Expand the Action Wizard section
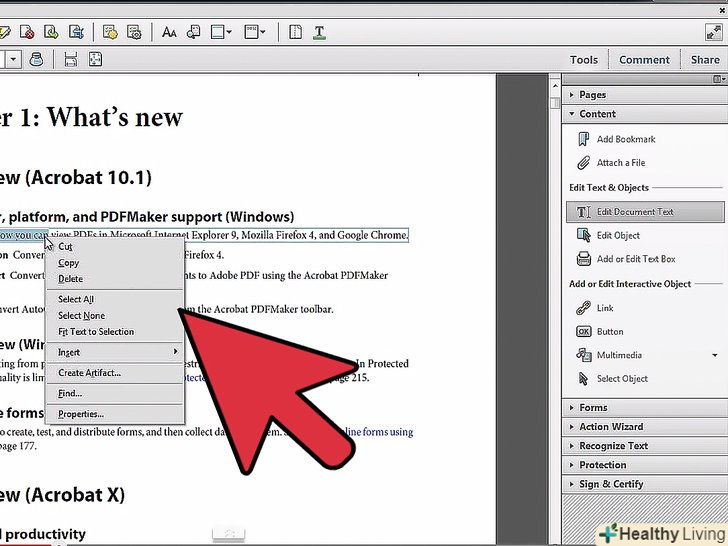This screenshot has width=728, height=546. pyautogui.click(x=644, y=427)
